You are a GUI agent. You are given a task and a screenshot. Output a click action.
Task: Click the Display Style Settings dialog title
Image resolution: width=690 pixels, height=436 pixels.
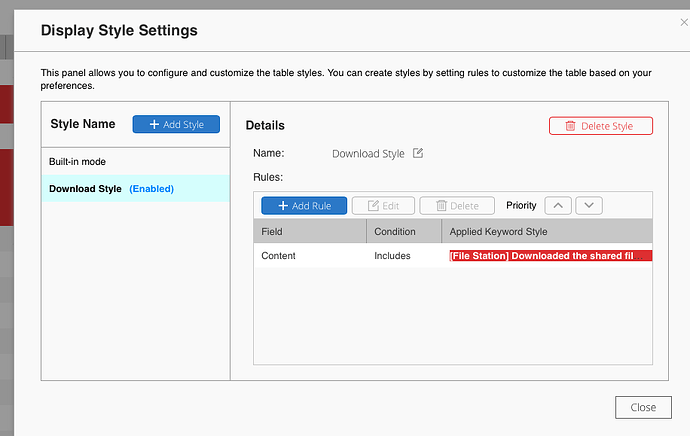click(x=119, y=30)
